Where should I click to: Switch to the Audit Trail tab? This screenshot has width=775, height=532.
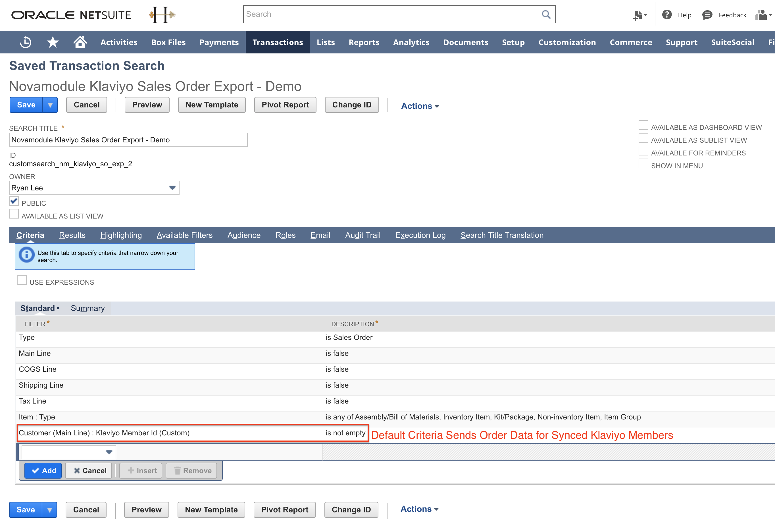pyautogui.click(x=363, y=235)
